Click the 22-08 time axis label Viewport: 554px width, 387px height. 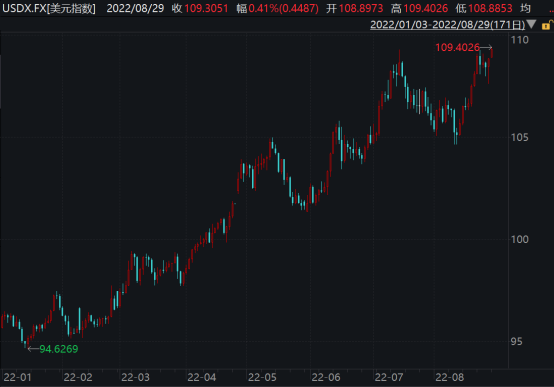click(449, 377)
